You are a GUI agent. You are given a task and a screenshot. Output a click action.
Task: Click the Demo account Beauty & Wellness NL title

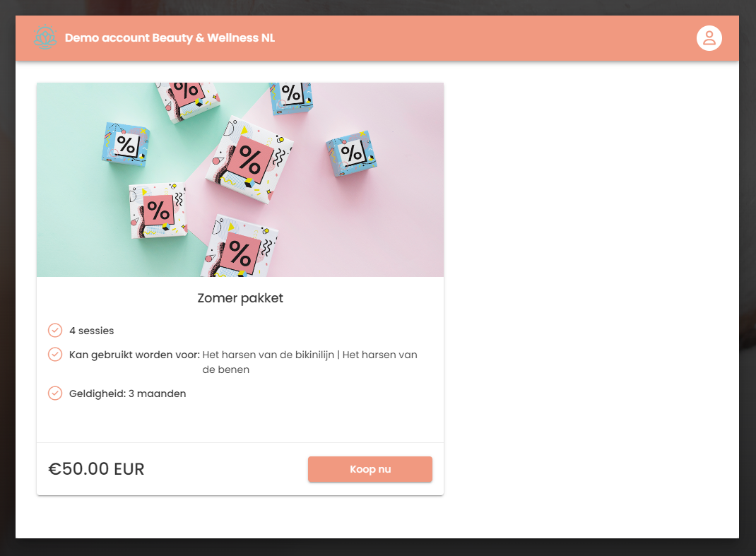(170, 38)
